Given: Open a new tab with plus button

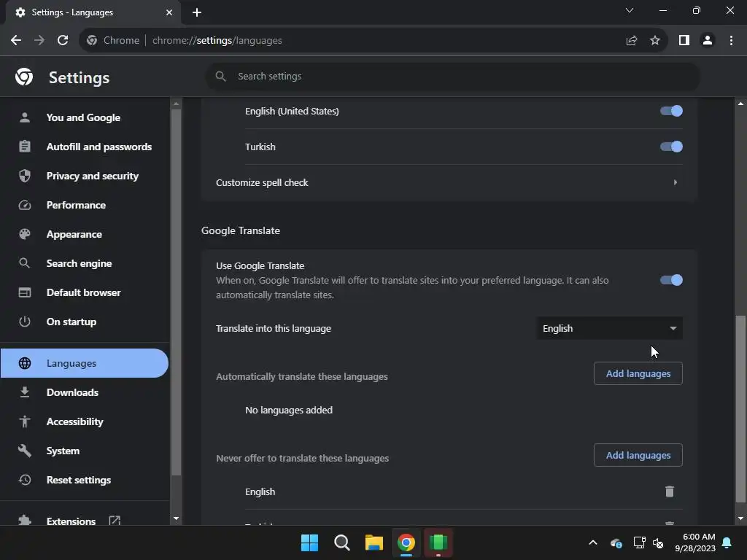Looking at the screenshot, I should click(x=197, y=12).
